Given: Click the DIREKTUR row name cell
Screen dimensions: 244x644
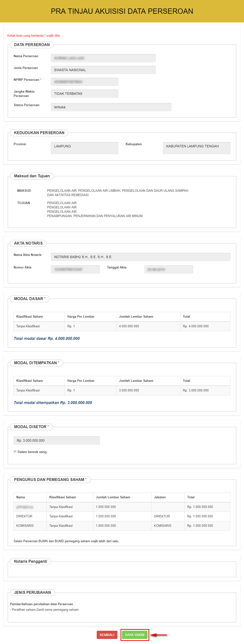Looking at the screenshot, I should (24, 516).
